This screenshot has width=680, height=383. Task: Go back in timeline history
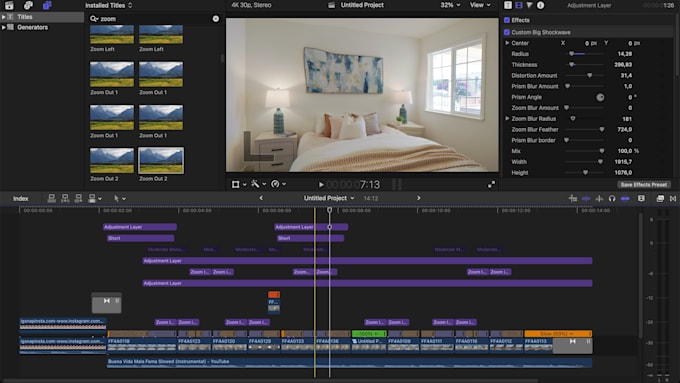[x=261, y=198]
